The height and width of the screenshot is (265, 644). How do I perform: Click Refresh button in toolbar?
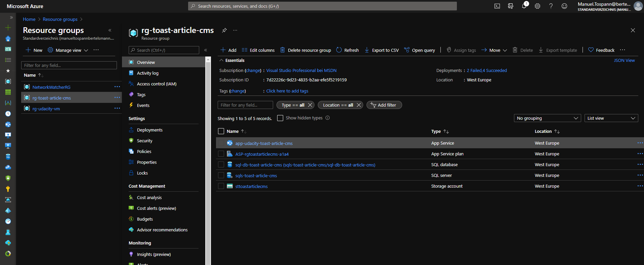click(x=347, y=50)
